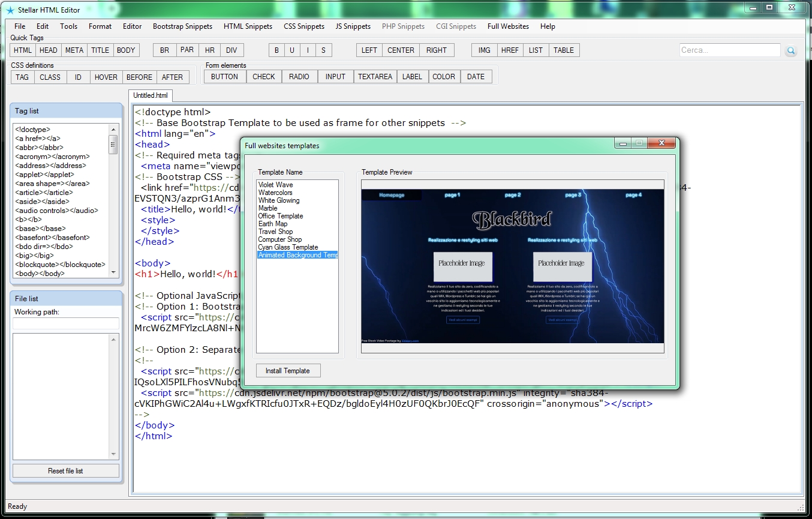The image size is (812, 519).
Task: Select the Violet Wave template
Action: tap(276, 185)
